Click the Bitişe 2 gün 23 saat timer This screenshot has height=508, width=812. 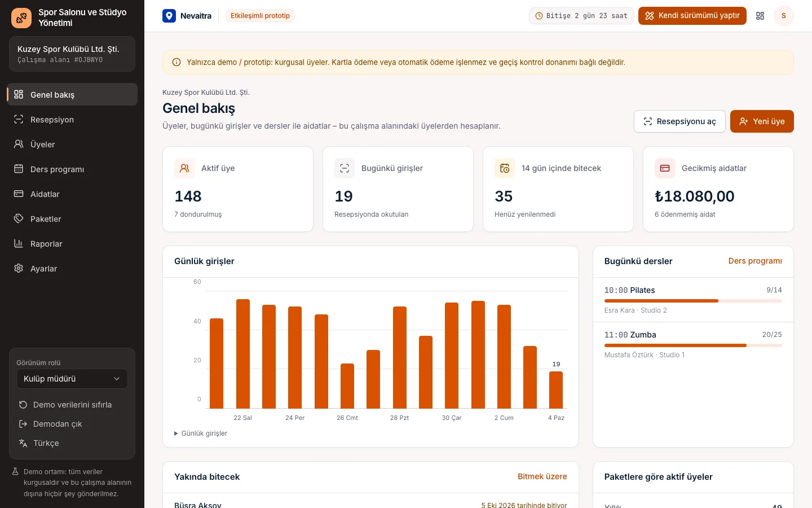(581, 16)
